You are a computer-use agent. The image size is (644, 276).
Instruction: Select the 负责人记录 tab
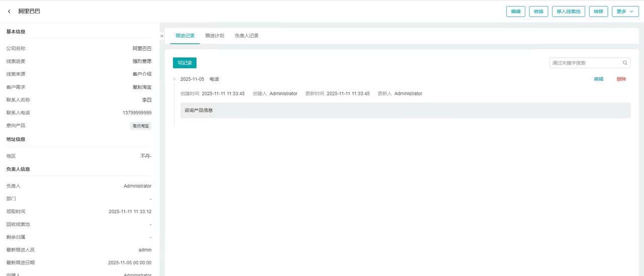[x=247, y=36]
